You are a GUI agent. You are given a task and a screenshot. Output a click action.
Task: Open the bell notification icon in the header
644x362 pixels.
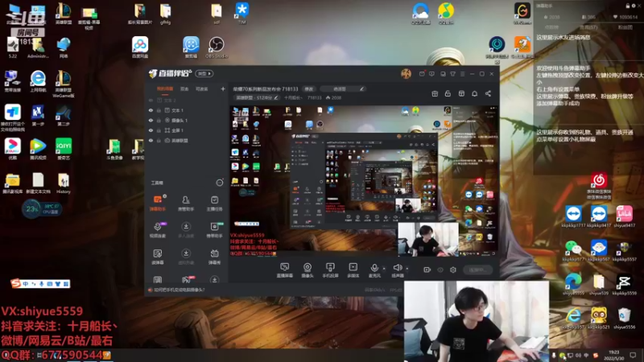(x=474, y=93)
